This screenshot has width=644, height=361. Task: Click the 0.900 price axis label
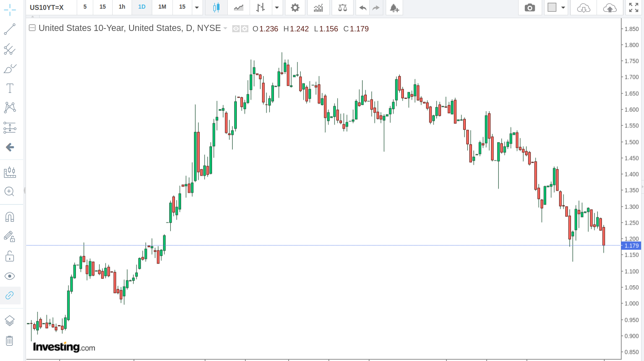pos(631,336)
